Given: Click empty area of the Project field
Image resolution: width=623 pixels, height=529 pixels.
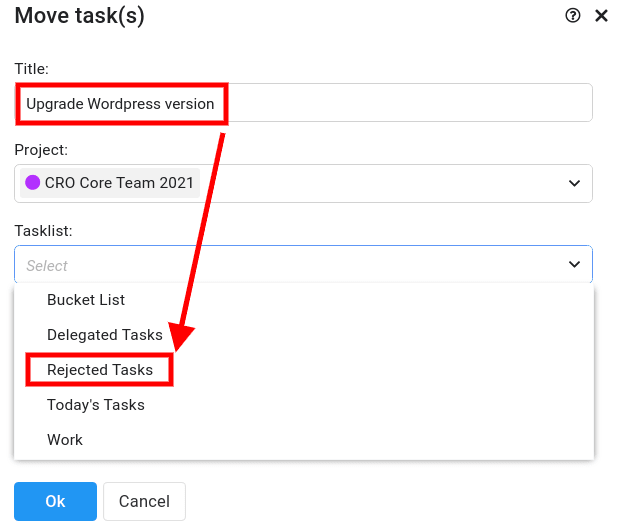Looking at the screenshot, I should pyautogui.click(x=381, y=183).
